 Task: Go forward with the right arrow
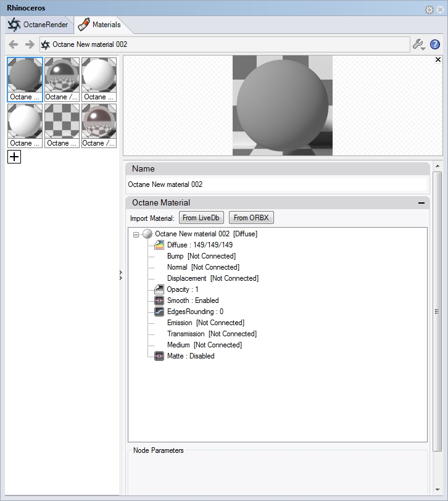pos(30,44)
